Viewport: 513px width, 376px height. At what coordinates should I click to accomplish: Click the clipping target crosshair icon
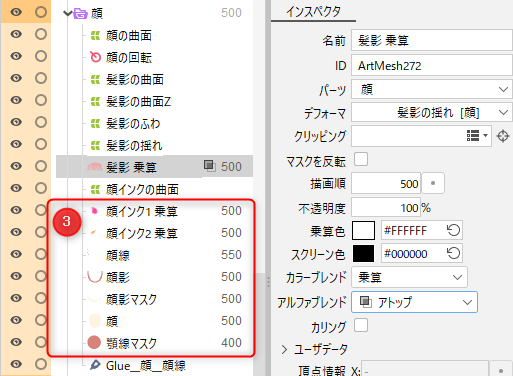point(503,136)
